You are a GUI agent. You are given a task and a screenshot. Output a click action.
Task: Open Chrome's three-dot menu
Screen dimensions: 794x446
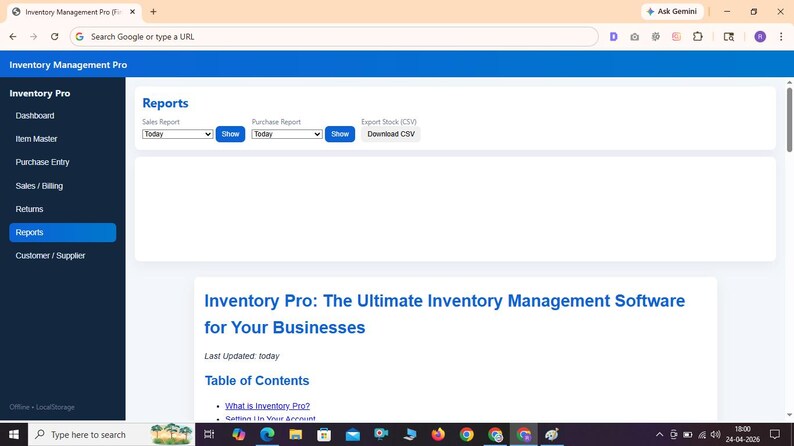click(x=781, y=36)
